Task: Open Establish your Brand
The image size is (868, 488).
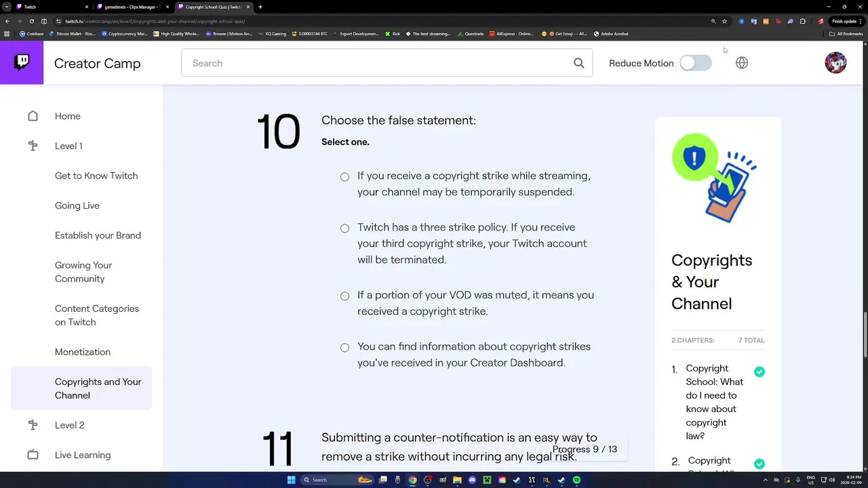Action: tap(98, 235)
